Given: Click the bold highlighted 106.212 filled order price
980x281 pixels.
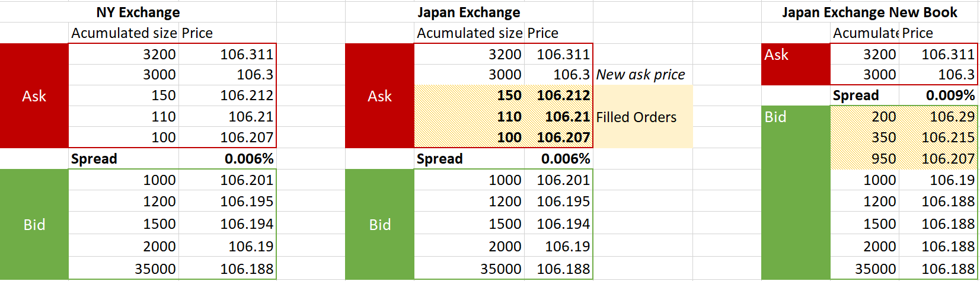Looking at the screenshot, I should click(x=563, y=95).
